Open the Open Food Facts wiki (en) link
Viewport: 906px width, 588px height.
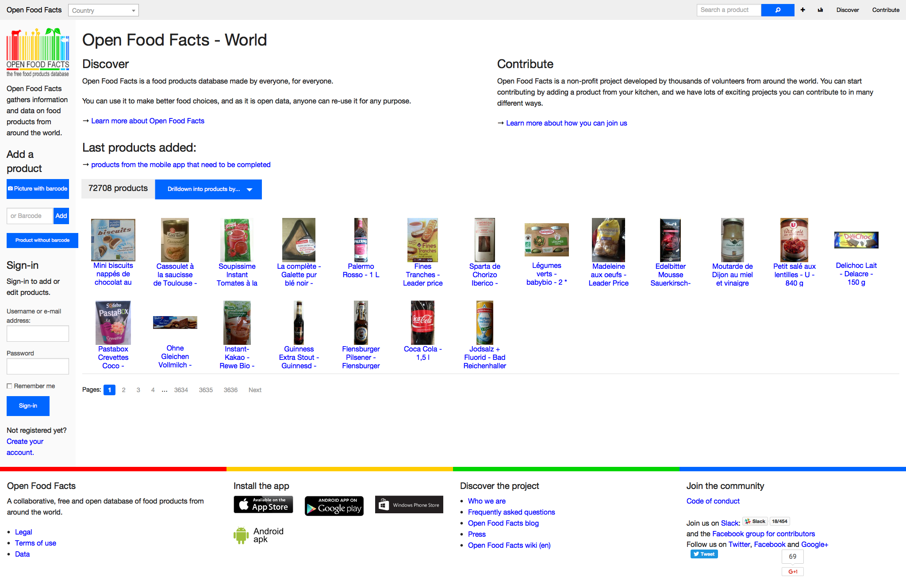(509, 545)
